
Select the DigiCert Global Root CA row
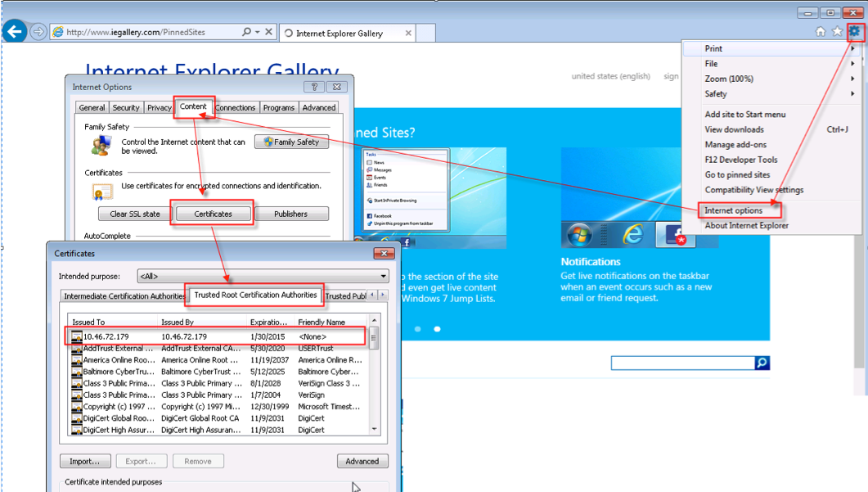219,418
